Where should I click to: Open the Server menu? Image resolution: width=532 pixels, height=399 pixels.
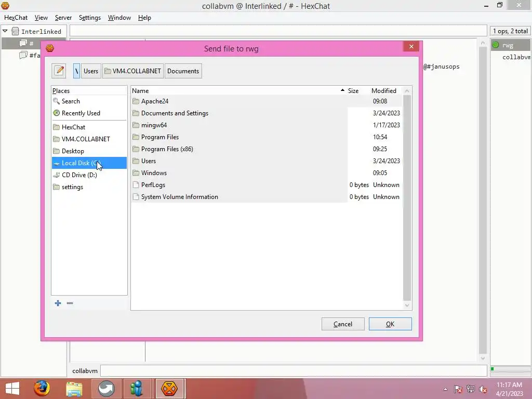(x=63, y=18)
